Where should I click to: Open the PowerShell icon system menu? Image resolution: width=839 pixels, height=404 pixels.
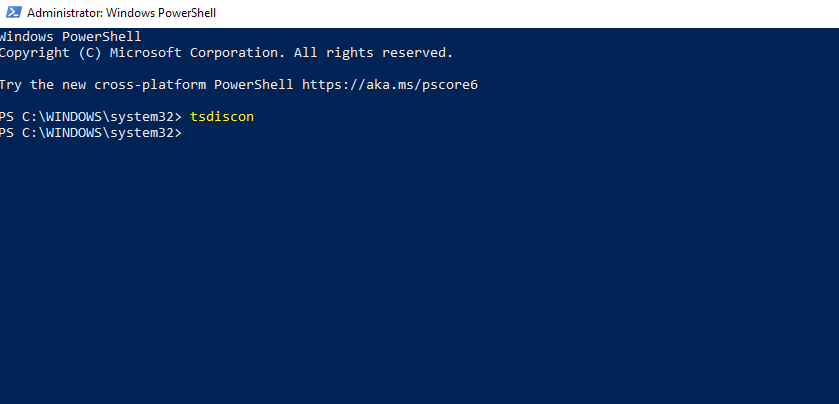point(14,13)
